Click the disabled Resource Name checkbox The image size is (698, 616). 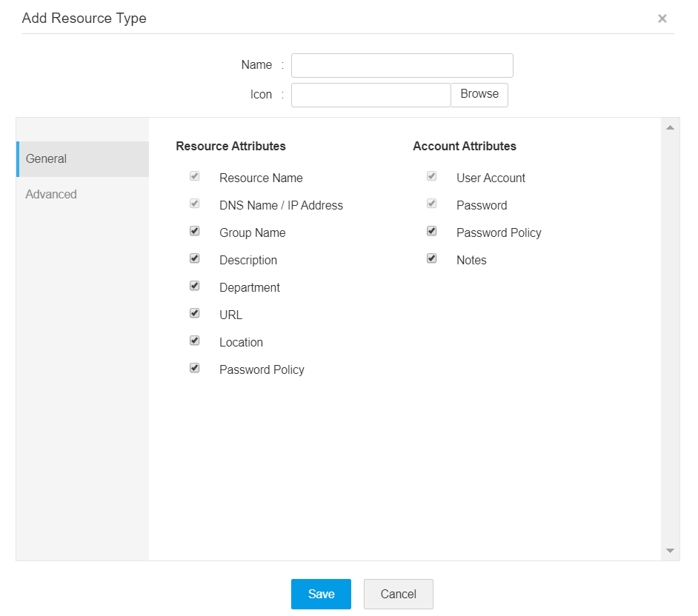click(194, 176)
